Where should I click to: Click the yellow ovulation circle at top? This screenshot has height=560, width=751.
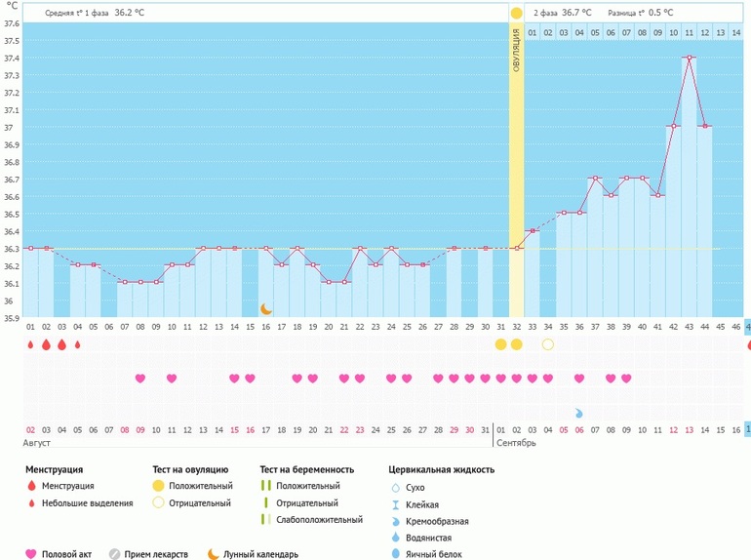coord(516,13)
